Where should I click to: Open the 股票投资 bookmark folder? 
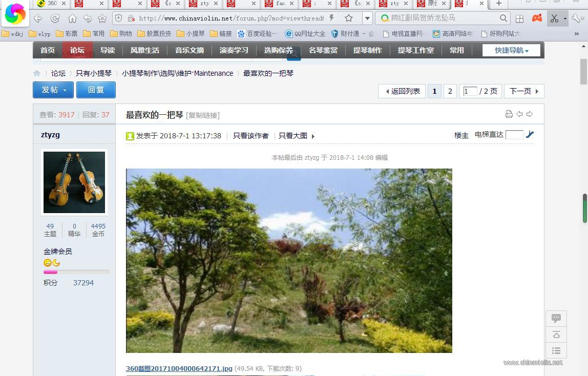point(154,34)
